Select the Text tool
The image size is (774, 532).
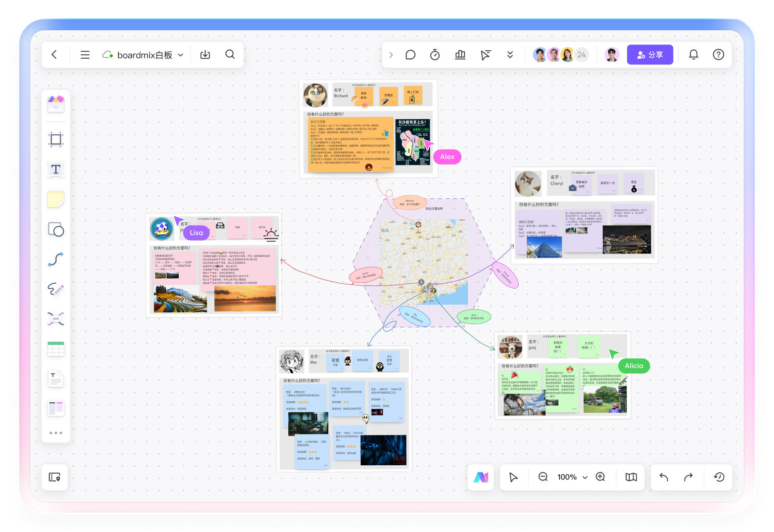[x=56, y=169]
